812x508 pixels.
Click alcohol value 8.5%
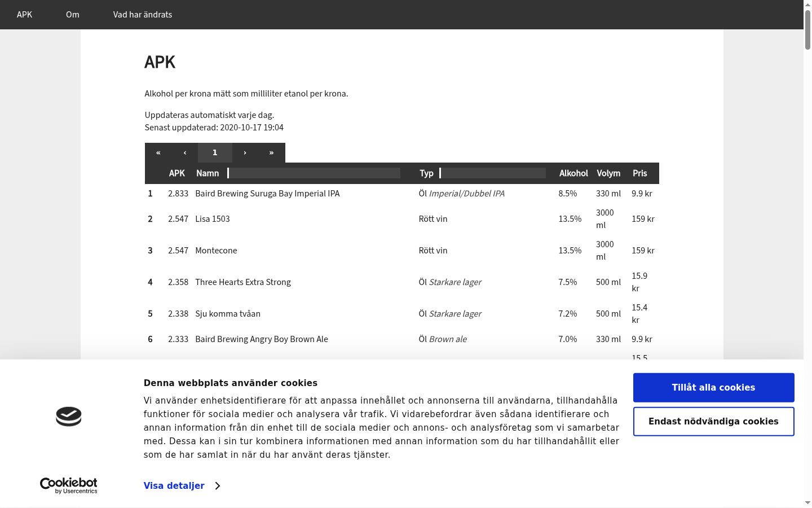[x=568, y=194]
